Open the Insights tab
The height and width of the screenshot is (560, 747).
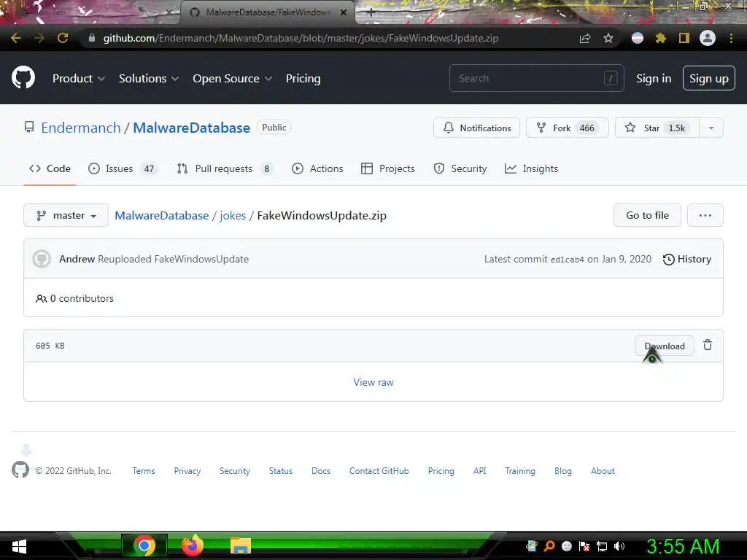(x=531, y=168)
